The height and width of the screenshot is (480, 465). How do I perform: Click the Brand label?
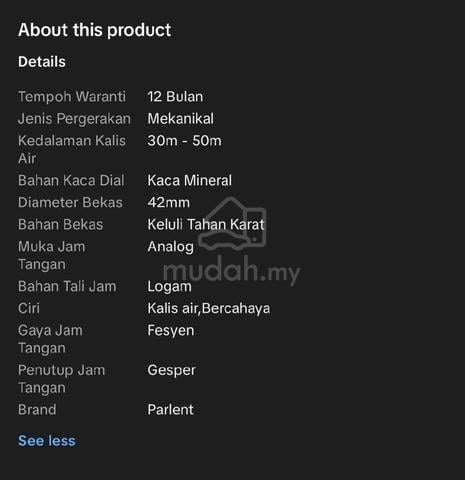[x=37, y=410]
